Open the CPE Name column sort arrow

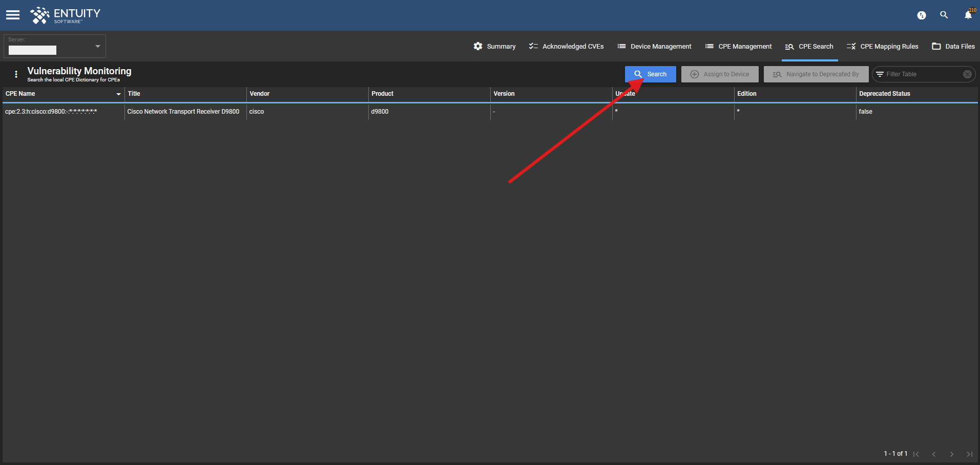119,94
